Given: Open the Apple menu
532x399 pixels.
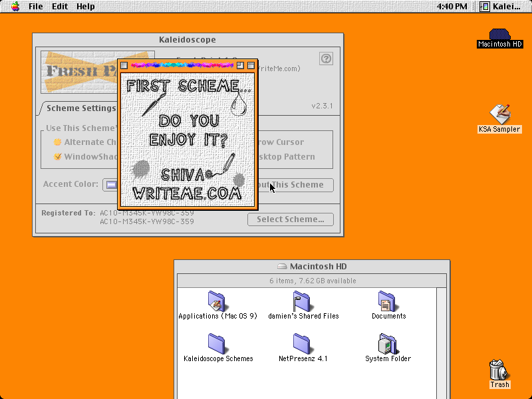Looking at the screenshot, I should pos(15,6).
